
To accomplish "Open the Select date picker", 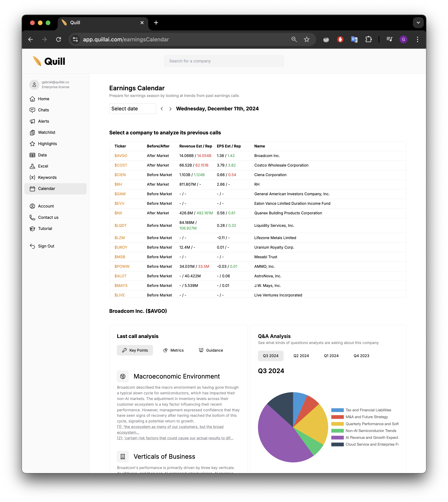I will (x=132, y=109).
